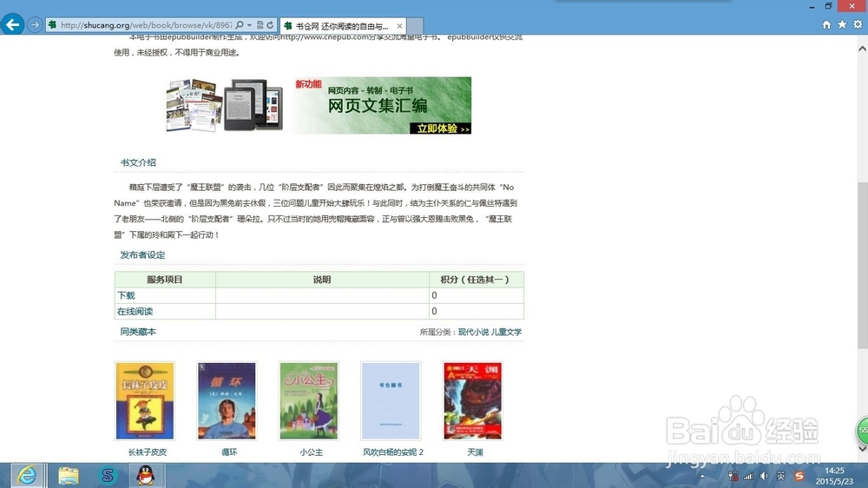Open the browser Home icon
The height and width of the screenshot is (488, 868).
click(826, 24)
